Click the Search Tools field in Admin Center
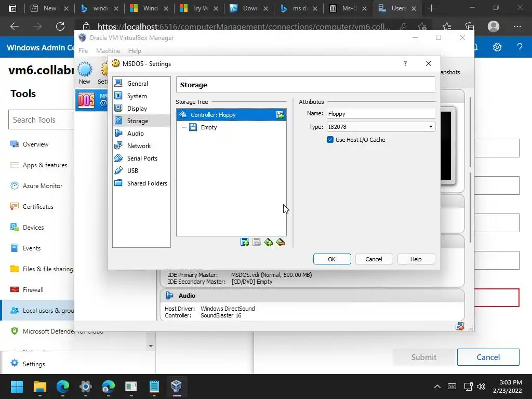Viewport: 532px width, 399px height. click(42, 120)
